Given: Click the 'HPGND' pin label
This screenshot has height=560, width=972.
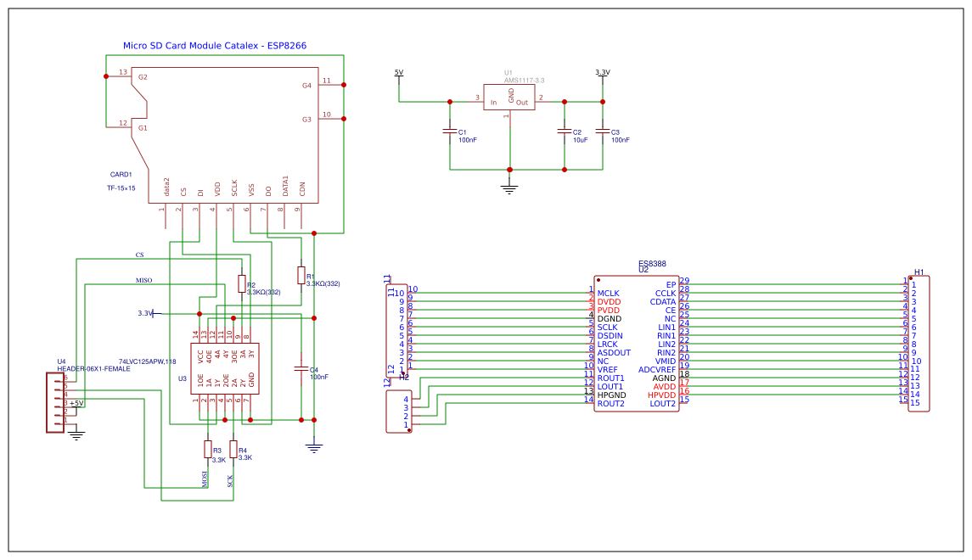Looking at the screenshot, I should (612, 395).
